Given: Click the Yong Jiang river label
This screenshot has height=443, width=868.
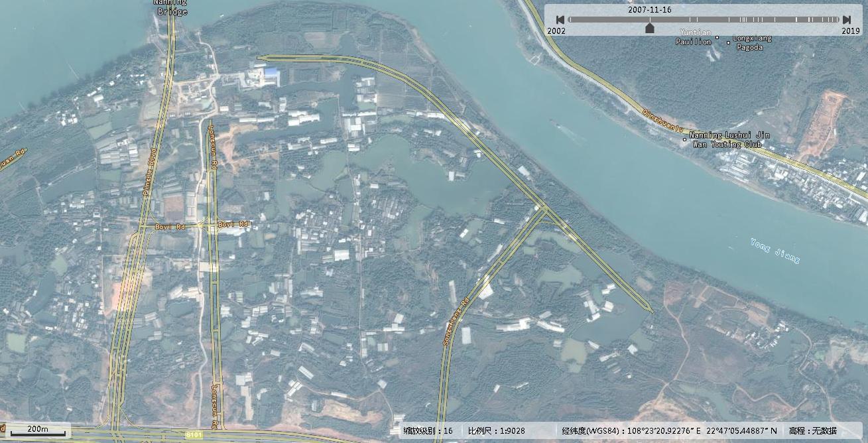Looking at the screenshot, I should coord(775,251).
